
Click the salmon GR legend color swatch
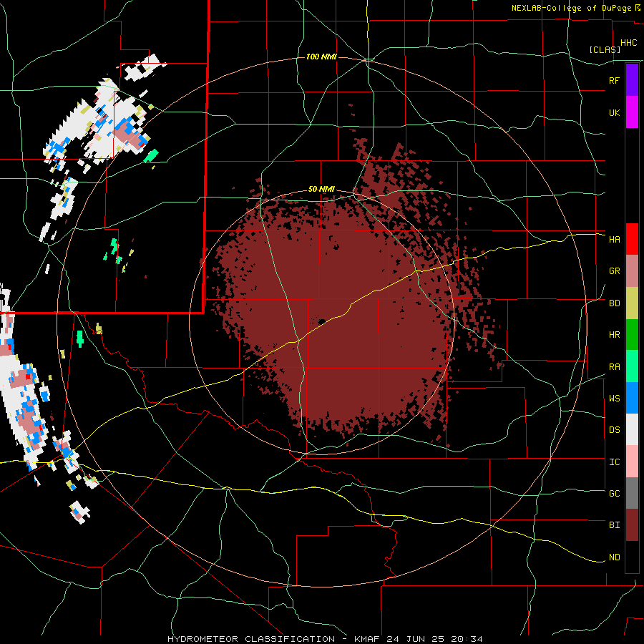[632, 270]
